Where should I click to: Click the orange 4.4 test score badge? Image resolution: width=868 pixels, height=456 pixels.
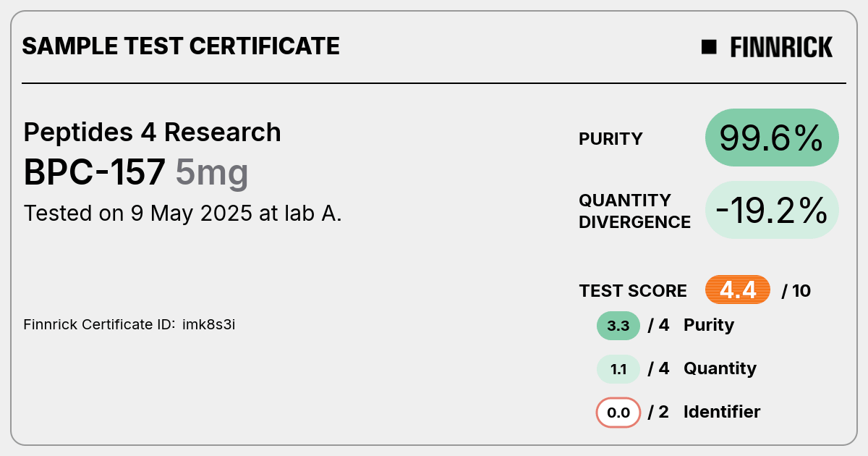738,290
